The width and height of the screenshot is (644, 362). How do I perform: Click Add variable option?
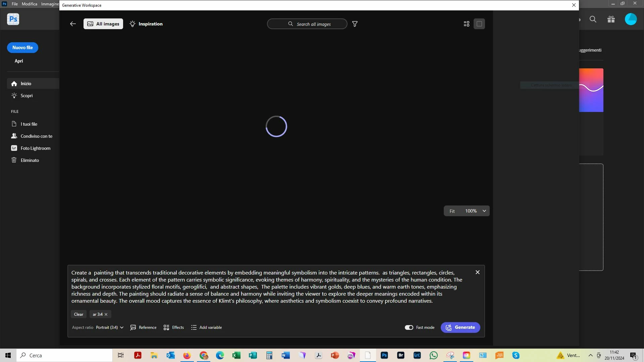tap(207, 327)
